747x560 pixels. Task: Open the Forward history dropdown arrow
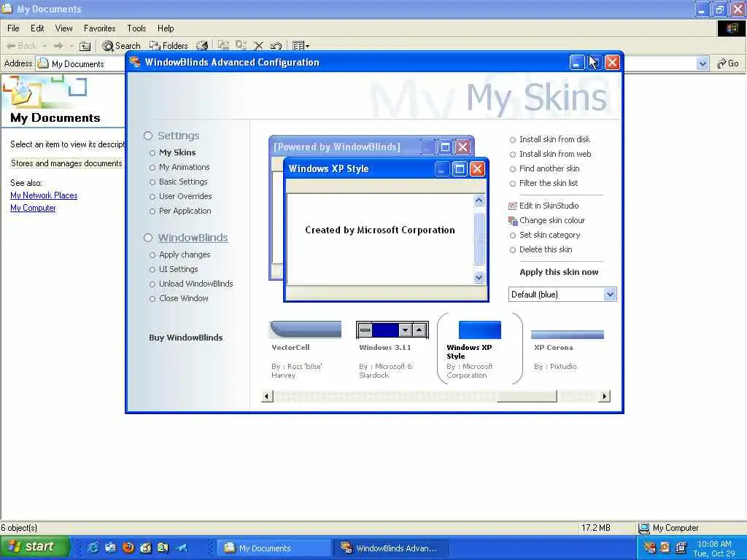point(71,46)
